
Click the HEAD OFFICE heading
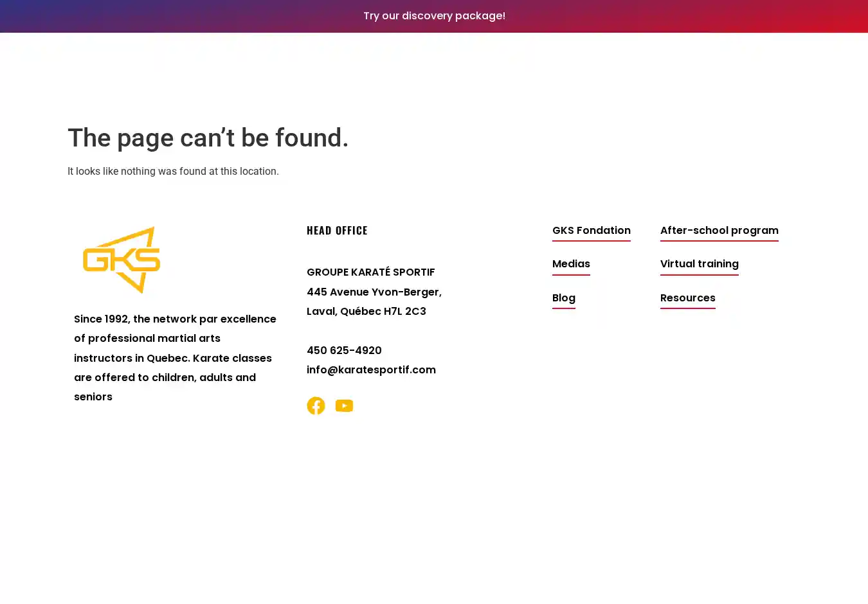[x=337, y=230]
